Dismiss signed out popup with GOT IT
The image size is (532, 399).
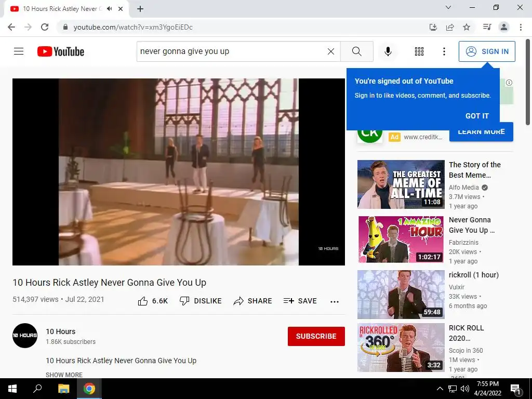click(x=477, y=116)
